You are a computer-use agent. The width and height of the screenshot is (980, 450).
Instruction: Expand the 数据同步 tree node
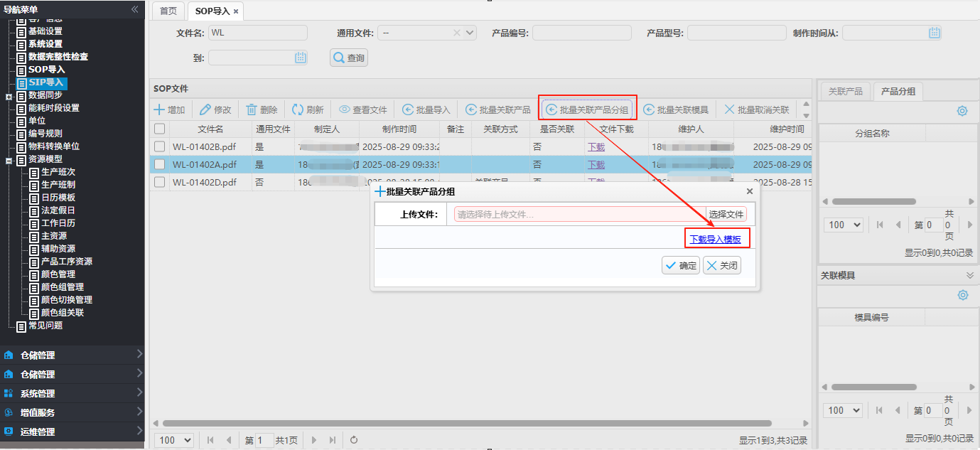(x=9, y=96)
